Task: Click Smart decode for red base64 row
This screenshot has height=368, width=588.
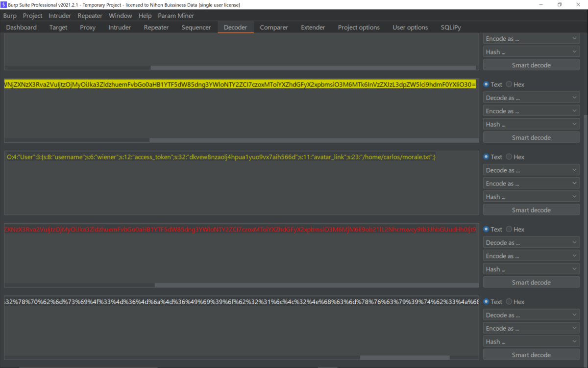Action: [x=531, y=282]
